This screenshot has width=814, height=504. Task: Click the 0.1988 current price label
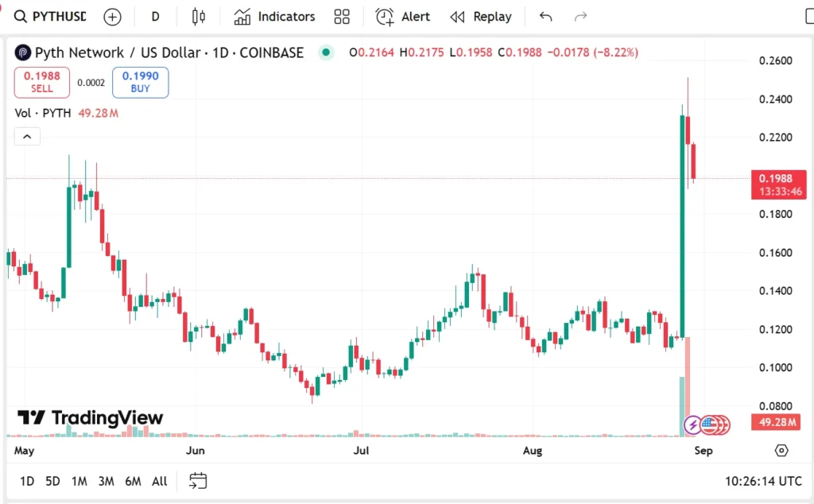point(779,184)
